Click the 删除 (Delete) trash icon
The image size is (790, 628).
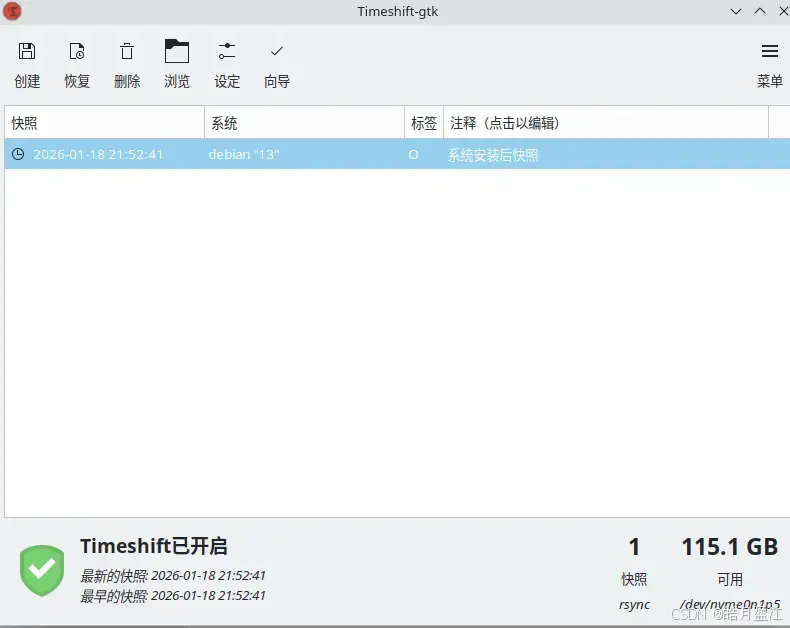[x=127, y=51]
